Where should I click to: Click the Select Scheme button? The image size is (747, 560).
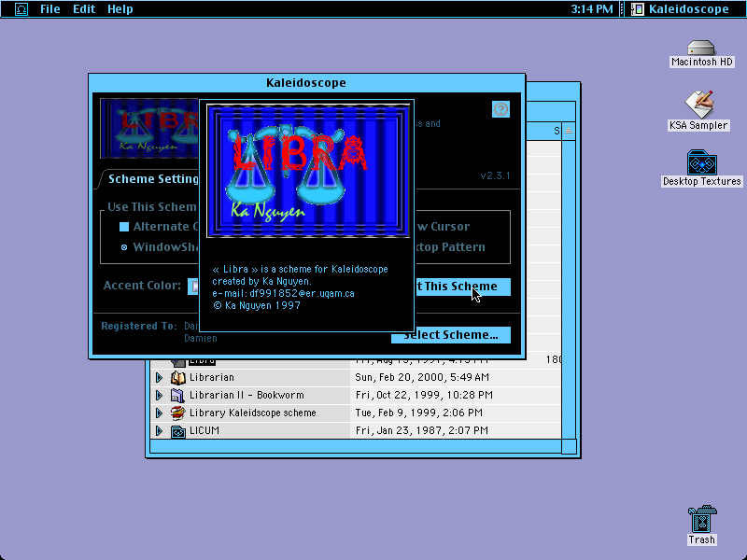click(451, 335)
